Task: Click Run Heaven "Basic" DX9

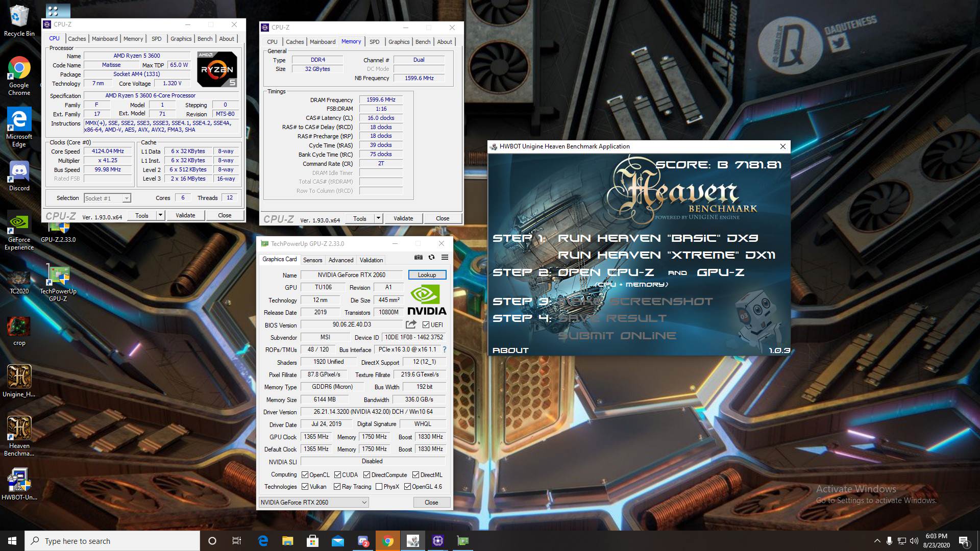Action: point(658,238)
